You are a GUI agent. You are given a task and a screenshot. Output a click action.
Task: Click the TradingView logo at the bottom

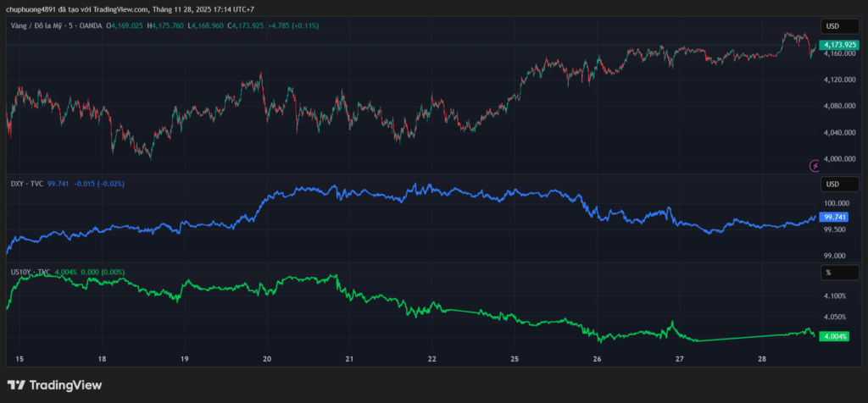point(54,385)
